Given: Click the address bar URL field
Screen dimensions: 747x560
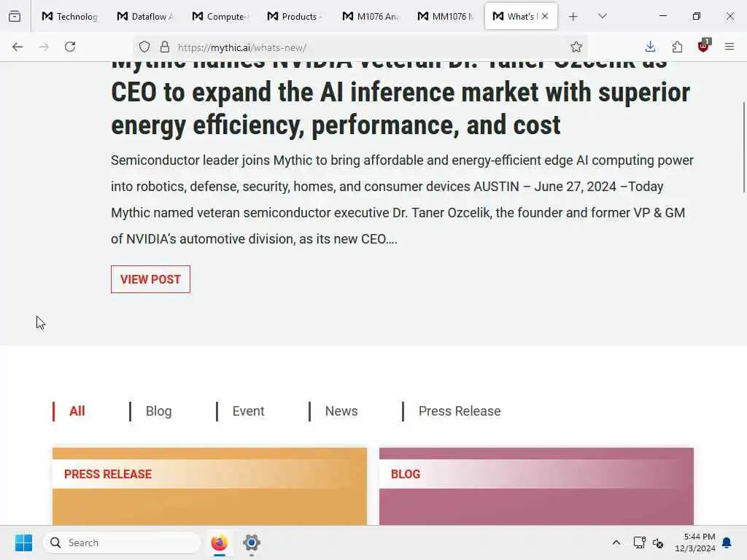Looking at the screenshot, I should point(365,47).
